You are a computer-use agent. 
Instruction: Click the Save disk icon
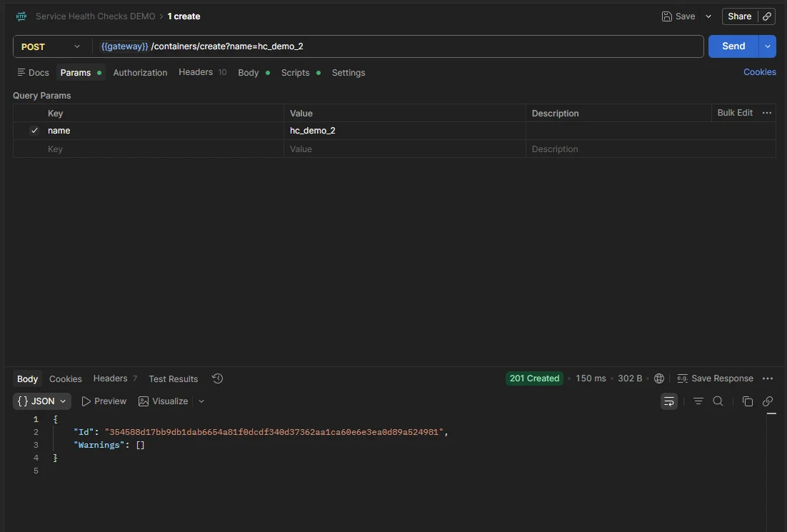point(666,16)
